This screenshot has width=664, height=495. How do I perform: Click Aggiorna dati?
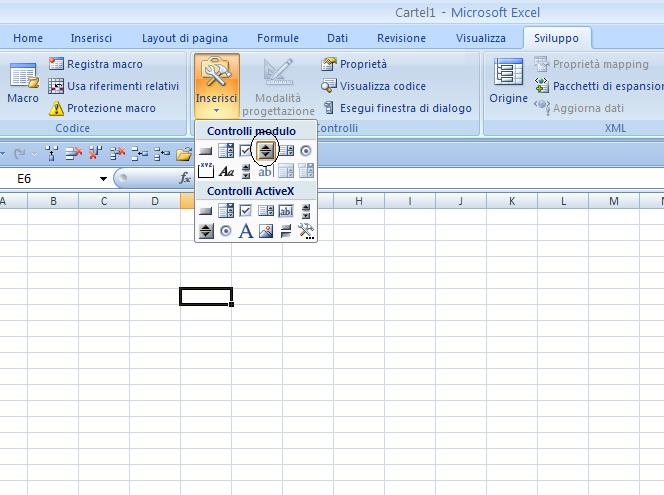point(579,108)
